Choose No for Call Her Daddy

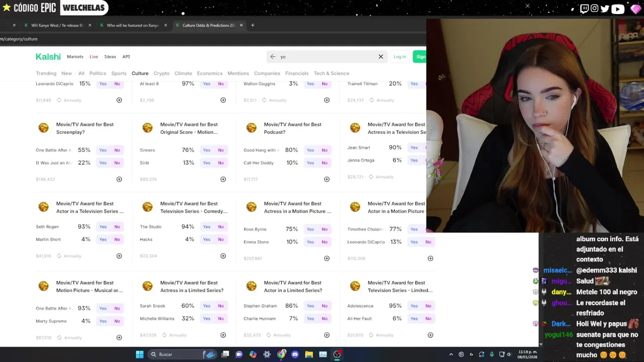325,163
